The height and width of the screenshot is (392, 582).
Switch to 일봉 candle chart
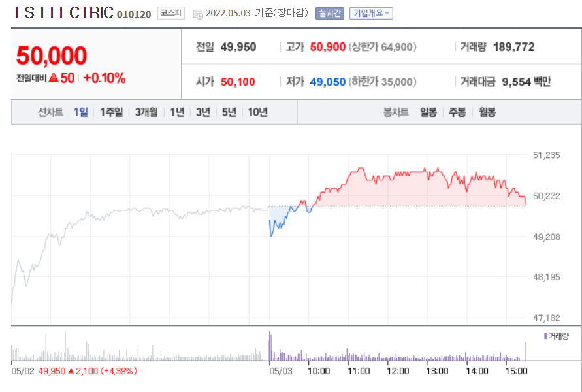coord(428,112)
